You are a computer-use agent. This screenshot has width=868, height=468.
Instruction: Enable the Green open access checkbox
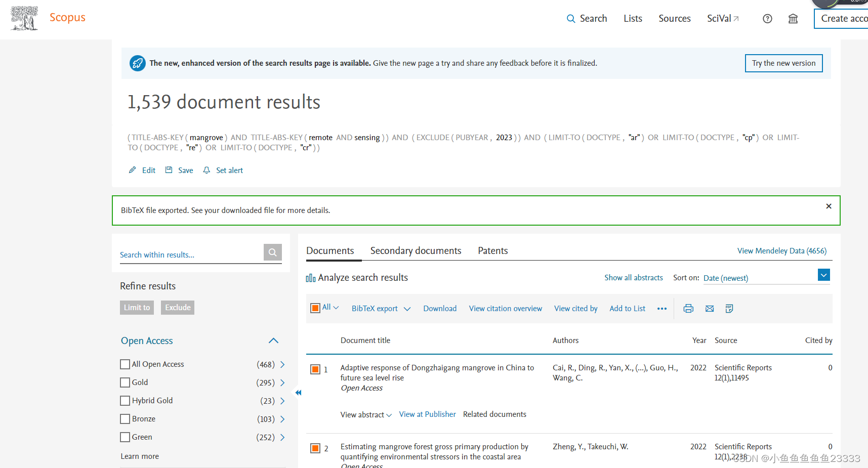(x=125, y=437)
